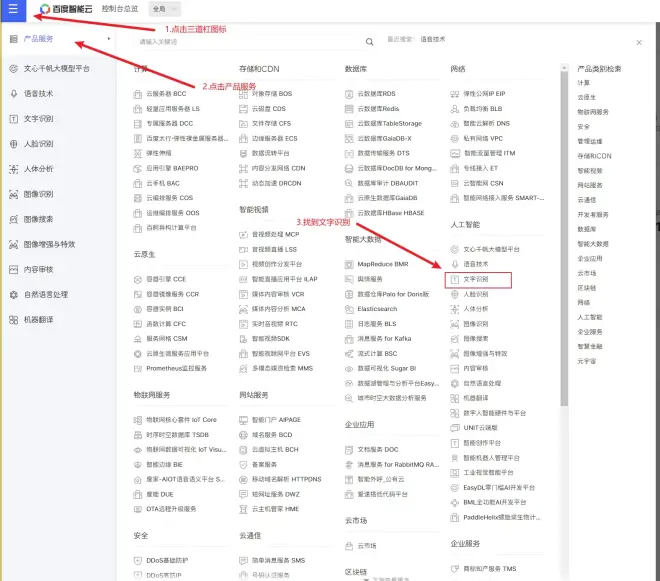The width and height of the screenshot is (660, 581).
Task: Open 日志服务 BLS link
Action: [377, 324]
